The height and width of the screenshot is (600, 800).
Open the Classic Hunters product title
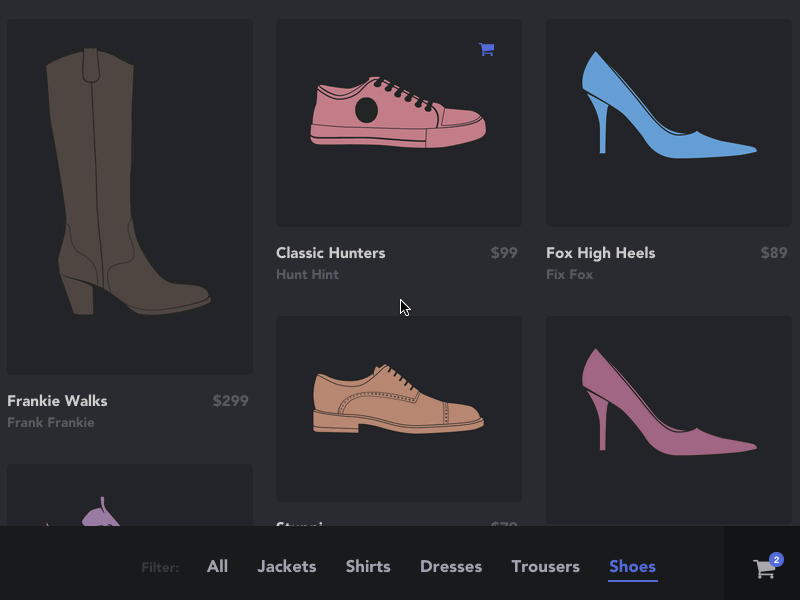tap(330, 253)
